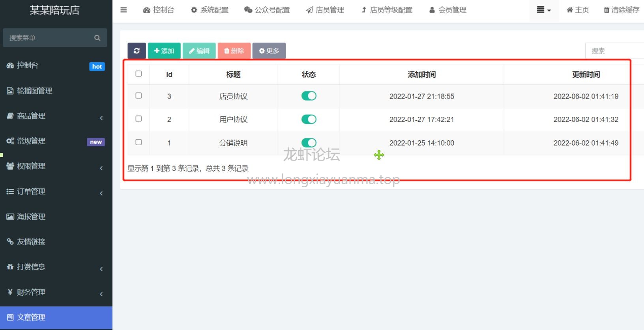Image resolution: width=644 pixels, height=330 pixels.
Task: Focus the table 搜索 input field
Action: point(614,51)
